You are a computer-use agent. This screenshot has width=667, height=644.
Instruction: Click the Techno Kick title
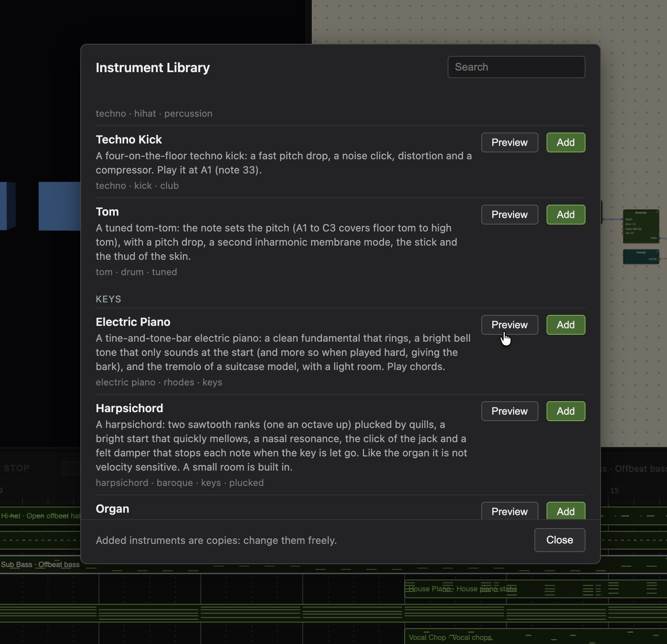pos(129,139)
